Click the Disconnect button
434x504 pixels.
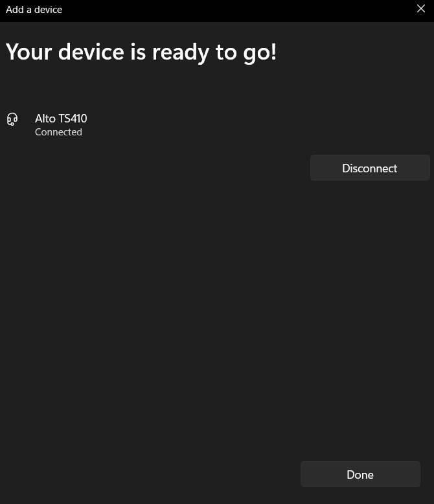coord(370,168)
